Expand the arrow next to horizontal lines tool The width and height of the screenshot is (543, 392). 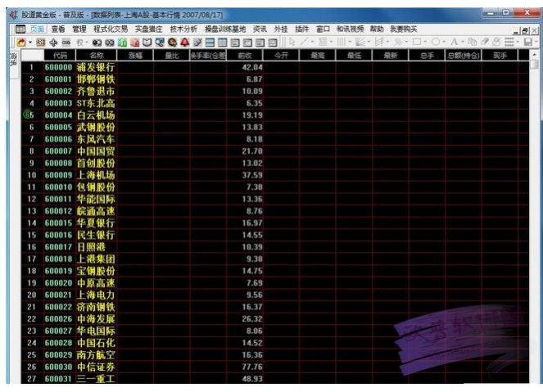[331, 43]
